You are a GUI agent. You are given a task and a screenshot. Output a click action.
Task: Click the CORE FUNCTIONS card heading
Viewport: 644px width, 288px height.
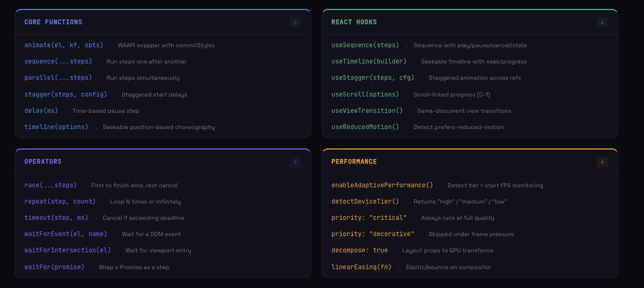tap(53, 22)
